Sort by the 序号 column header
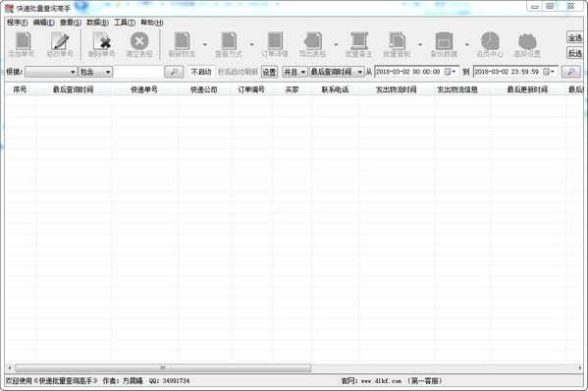Screen dimensions: 588x391 click(21, 89)
